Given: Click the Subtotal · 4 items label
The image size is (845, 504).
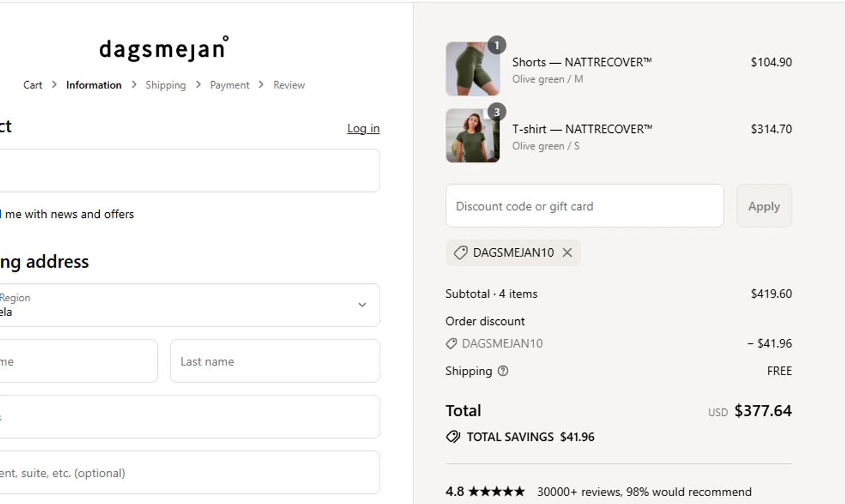Looking at the screenshot, I should pyautogui.click(x=491, y=293).
